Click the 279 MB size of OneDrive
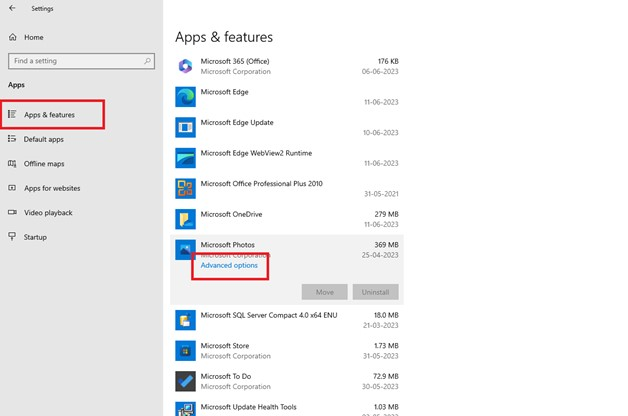628x416 pixels. point(386,214)
